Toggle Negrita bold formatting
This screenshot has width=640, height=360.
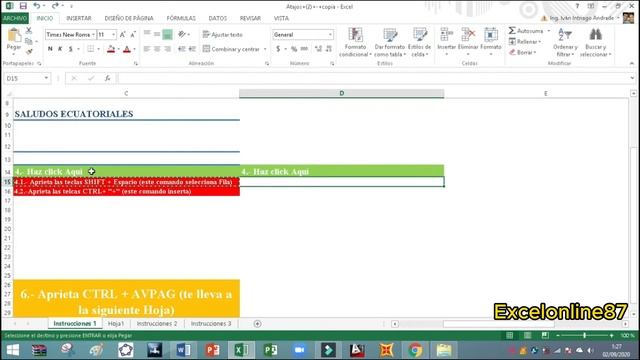click(50, 49)
